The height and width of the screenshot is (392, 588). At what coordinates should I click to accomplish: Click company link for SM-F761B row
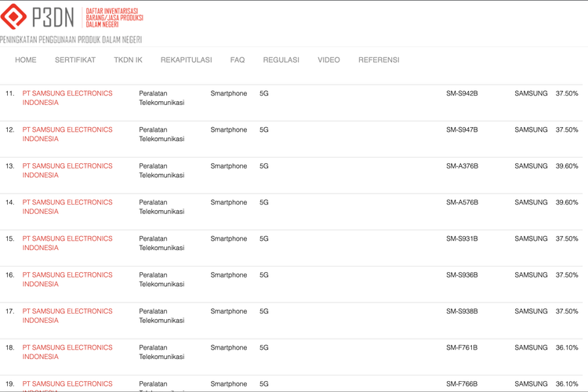[x=67, y=352]
